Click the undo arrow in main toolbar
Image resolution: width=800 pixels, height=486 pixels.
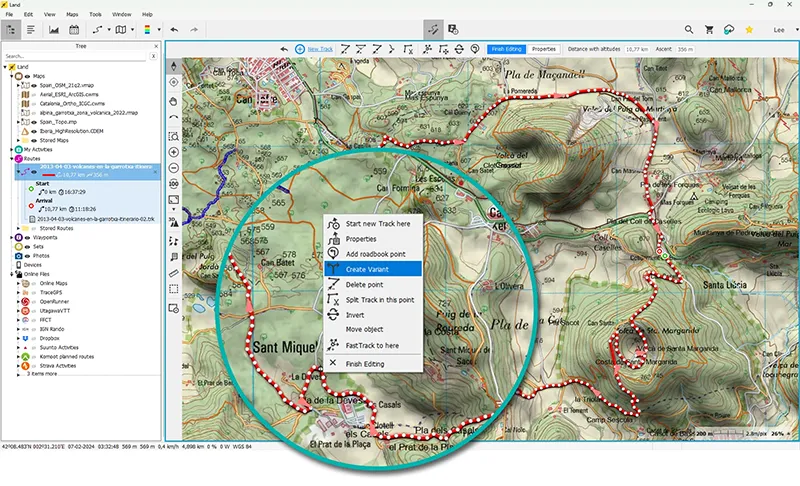point(174,30)
